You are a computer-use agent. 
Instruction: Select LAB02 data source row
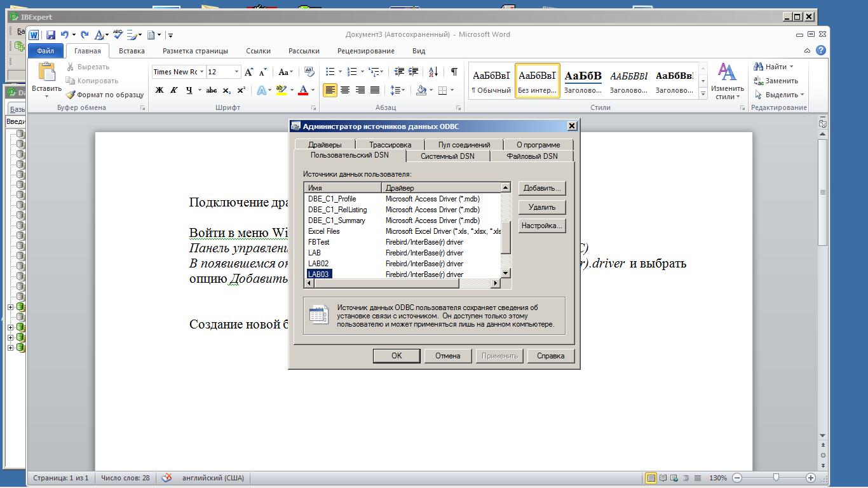[403, 264]
